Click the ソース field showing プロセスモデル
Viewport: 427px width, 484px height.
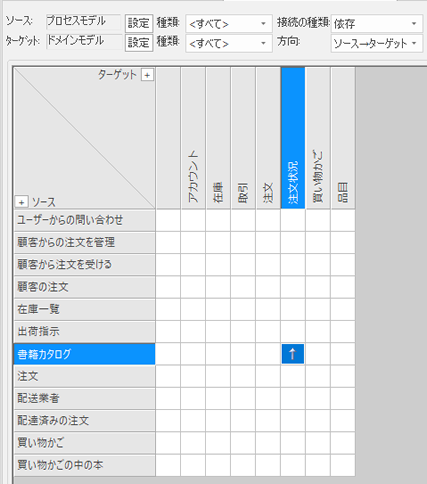83,21
